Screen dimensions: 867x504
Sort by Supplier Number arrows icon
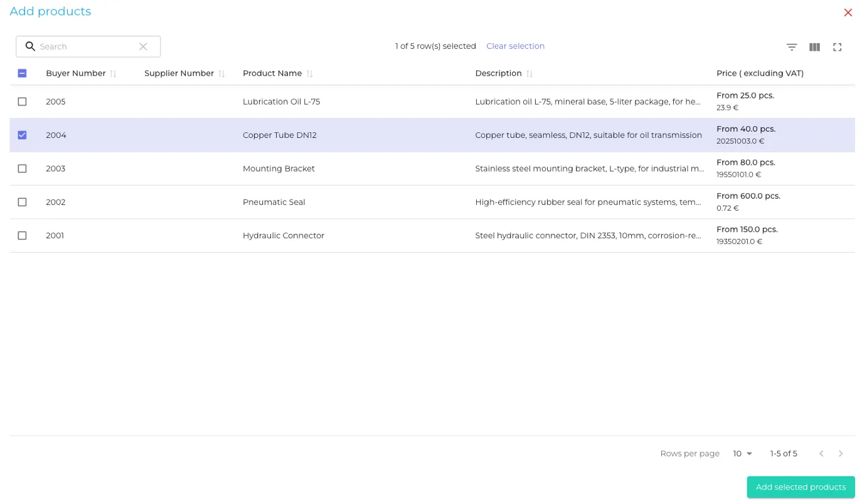point(221,74)
